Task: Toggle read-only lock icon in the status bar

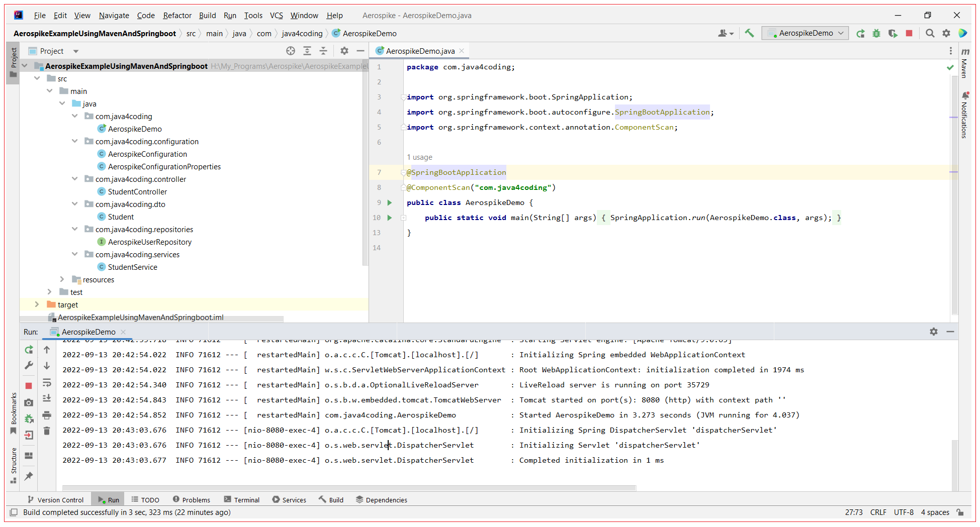Action: click(x=960, y=512)
